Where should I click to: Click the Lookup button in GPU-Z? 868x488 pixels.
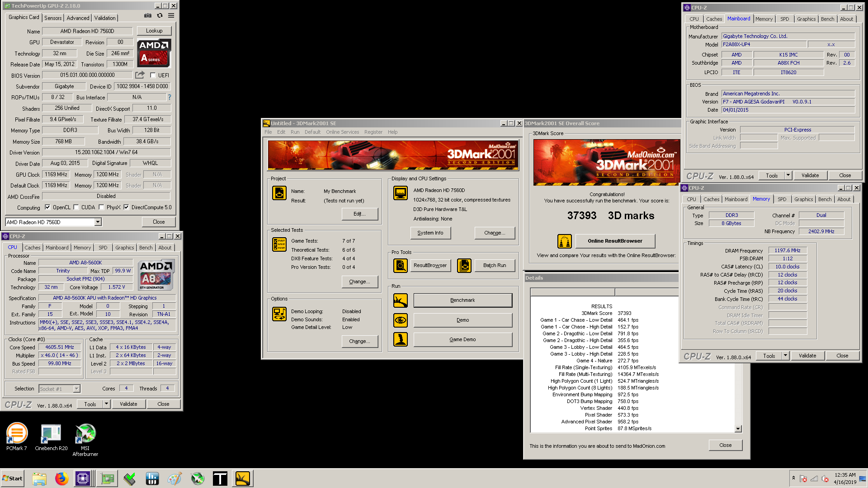coord(154,31)
